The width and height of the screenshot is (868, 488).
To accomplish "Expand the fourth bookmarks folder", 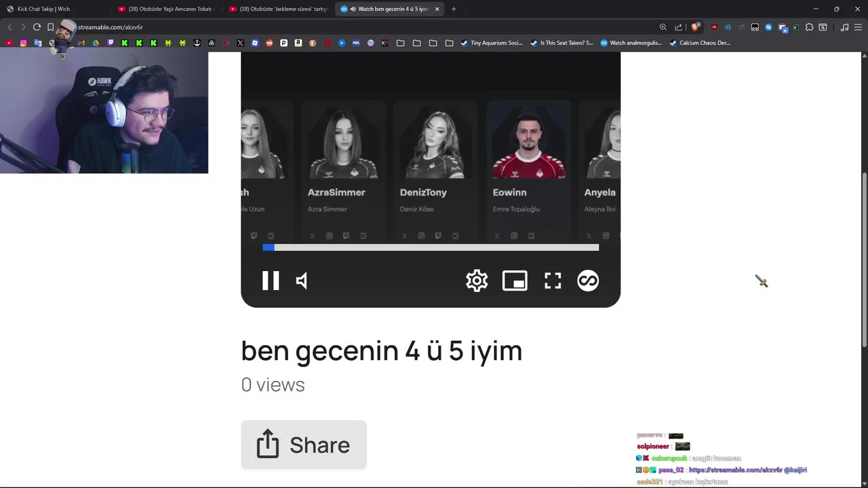I will point(449,43).
